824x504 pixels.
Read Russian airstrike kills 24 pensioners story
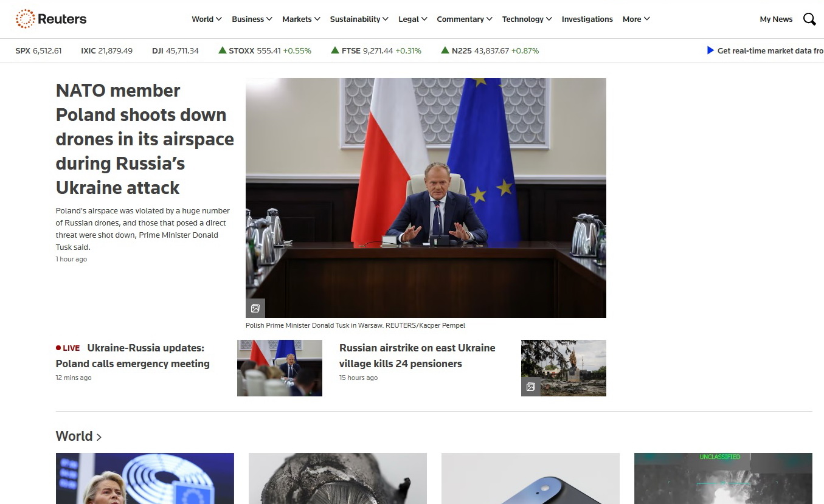(417, 356)
